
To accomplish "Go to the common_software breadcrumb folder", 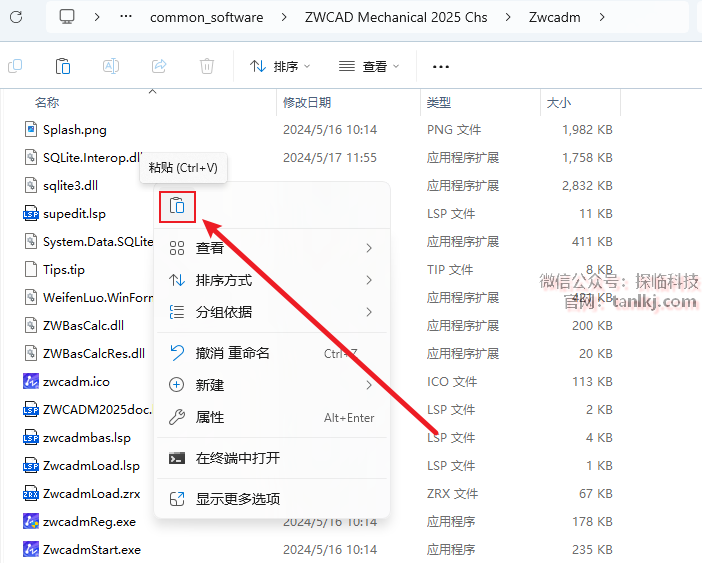I will (206, 17).
